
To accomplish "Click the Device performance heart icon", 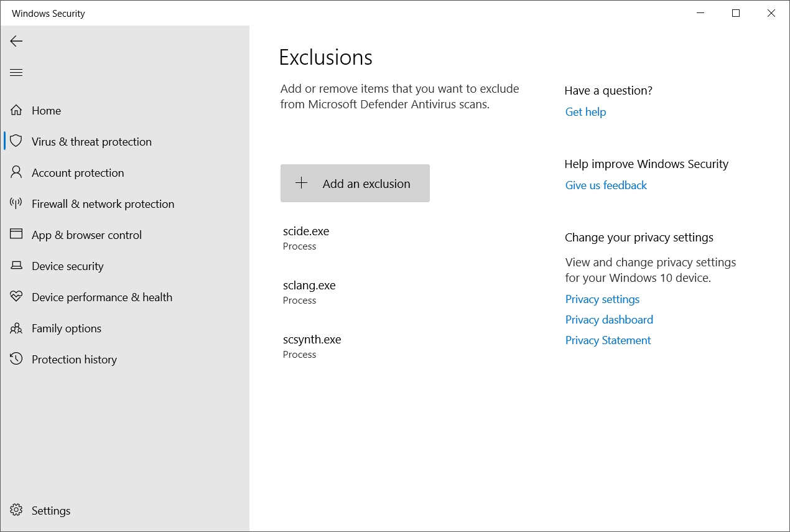I will click(16, 297).
